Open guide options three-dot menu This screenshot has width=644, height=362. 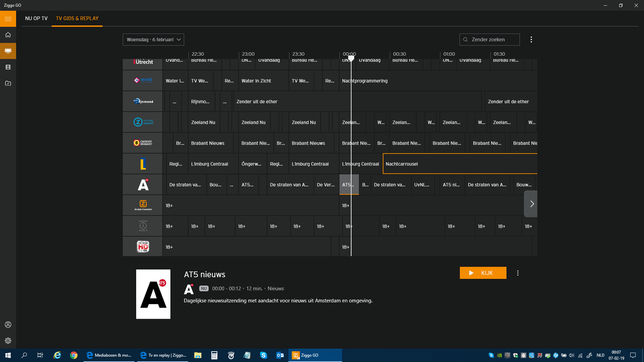tap(531, 40)
